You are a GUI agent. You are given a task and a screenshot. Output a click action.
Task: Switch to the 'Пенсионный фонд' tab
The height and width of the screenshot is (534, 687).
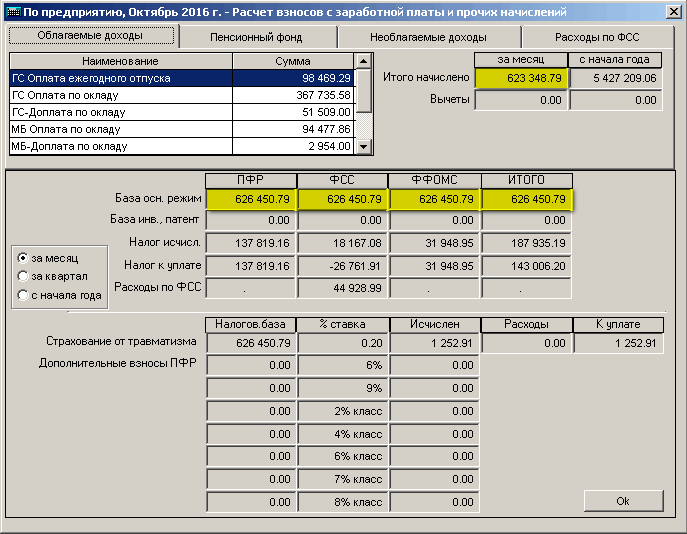[255, 37]
